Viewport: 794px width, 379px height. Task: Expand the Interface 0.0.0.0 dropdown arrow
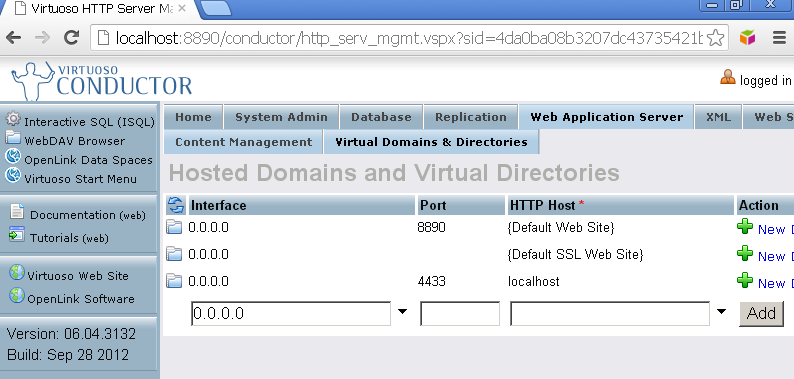point(402,312)
